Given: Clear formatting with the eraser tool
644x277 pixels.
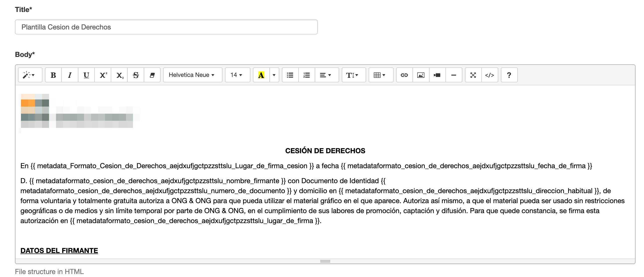Looking at the screenshot, I should [x=152, y=75].
